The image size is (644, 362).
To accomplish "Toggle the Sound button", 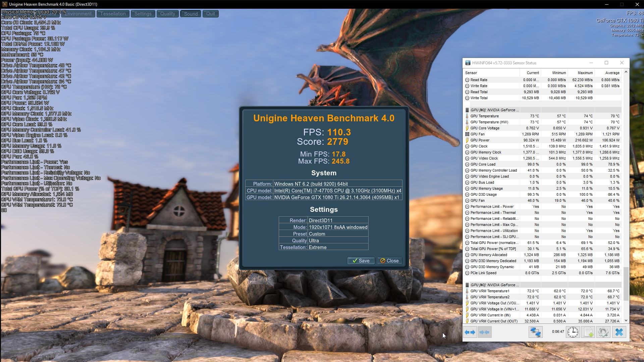I will (191, 14).
